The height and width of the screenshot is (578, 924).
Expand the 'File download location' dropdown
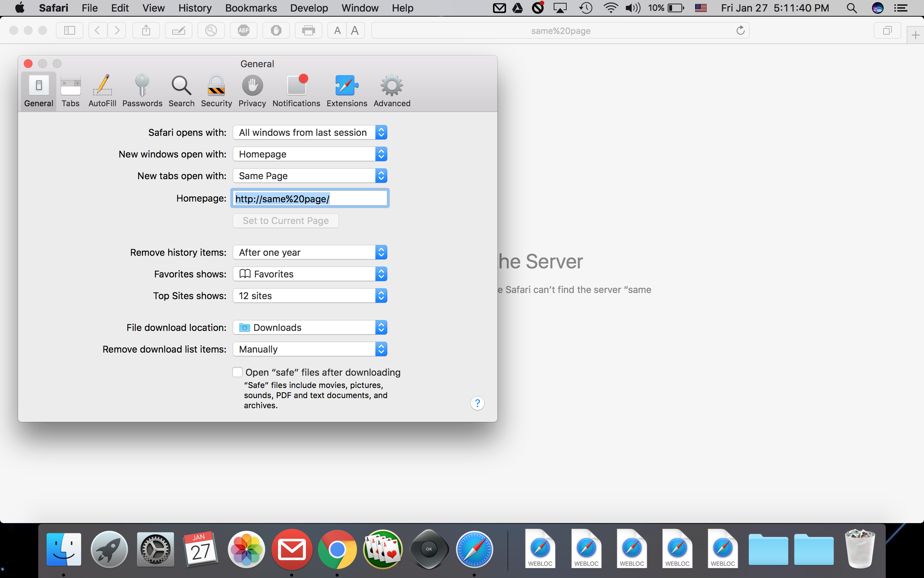tap(310, 328)
